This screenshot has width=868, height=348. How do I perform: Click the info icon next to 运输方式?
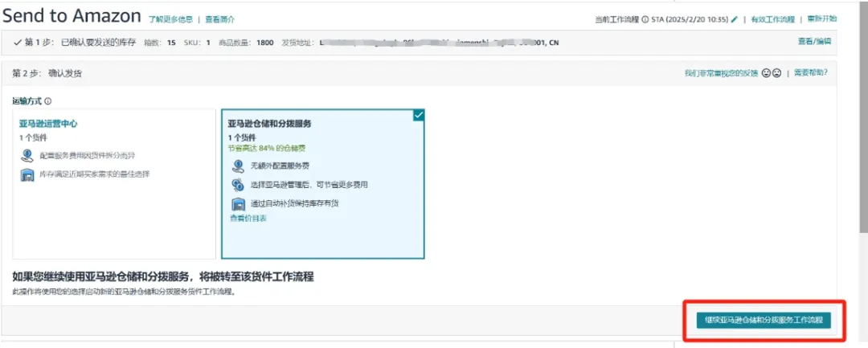[48, 101]
